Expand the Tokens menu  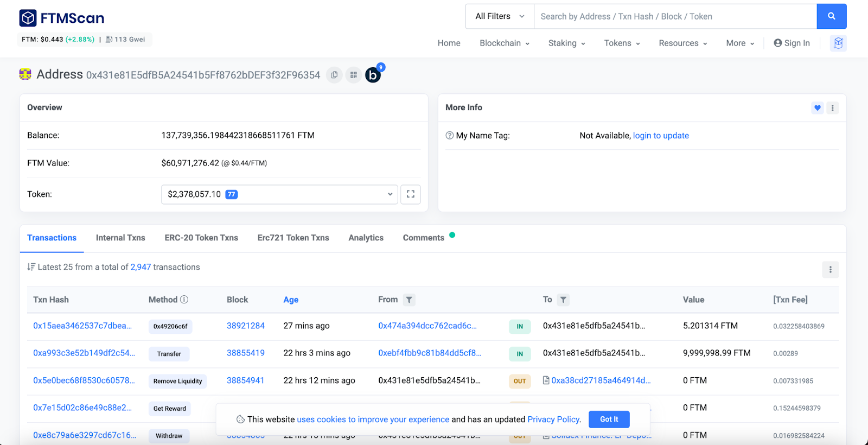622,43
